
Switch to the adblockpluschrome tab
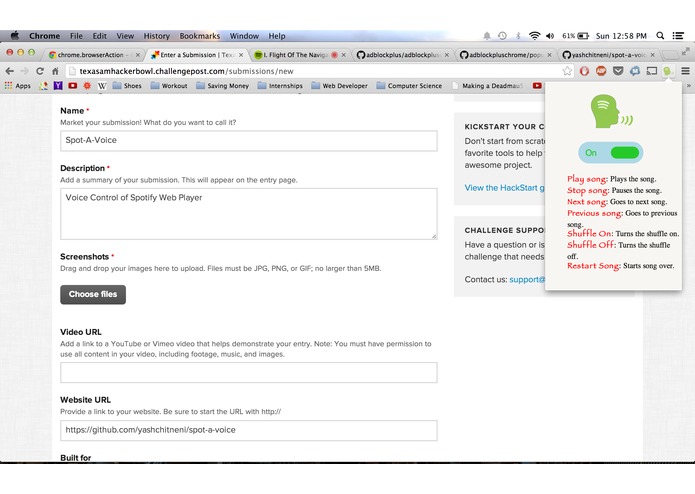click(x=505, y=54)
